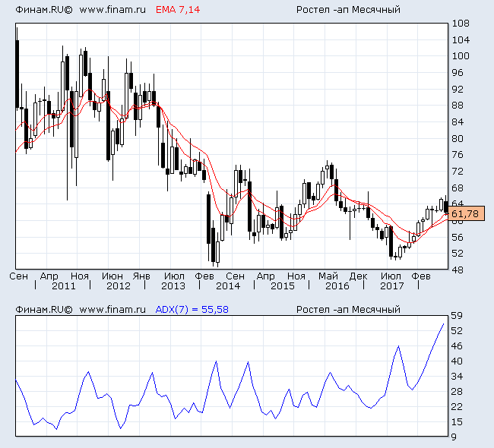Image resolution: width=494 pixels, height=448 pixels.
Task: Click the 48 price axis label
Action: tap(458, 270)
